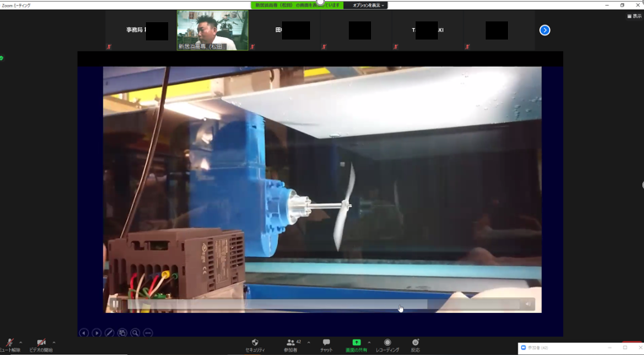The image size is (644, 355).
Task: Seek on the video progress bar
Action: coord(323,304)
